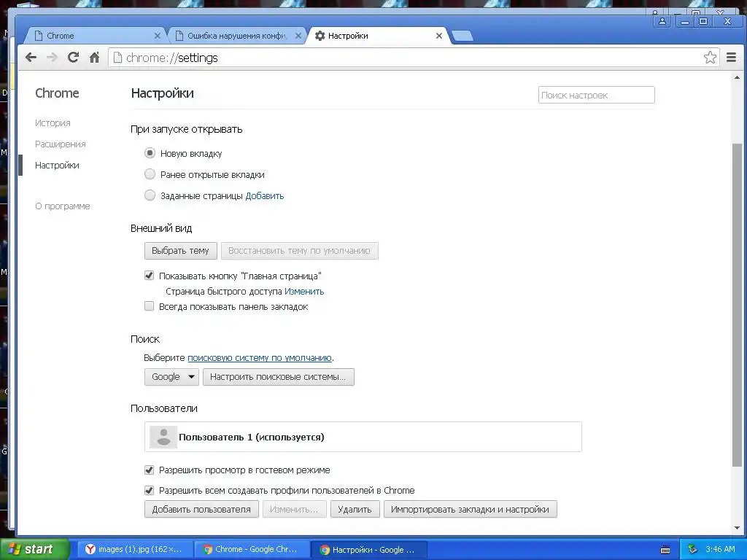Open the Chrome hamburger menu

tap(731, 58)
